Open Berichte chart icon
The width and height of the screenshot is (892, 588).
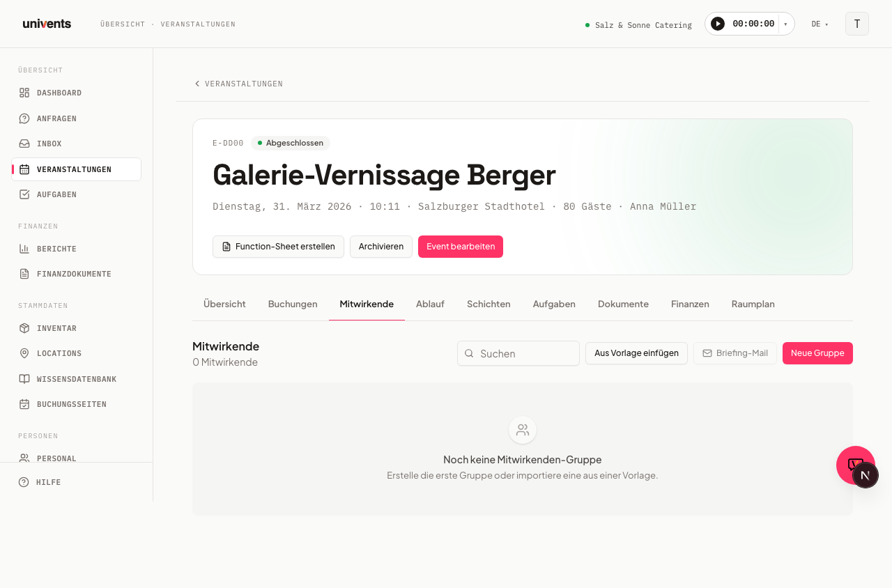tap(24, 249)
